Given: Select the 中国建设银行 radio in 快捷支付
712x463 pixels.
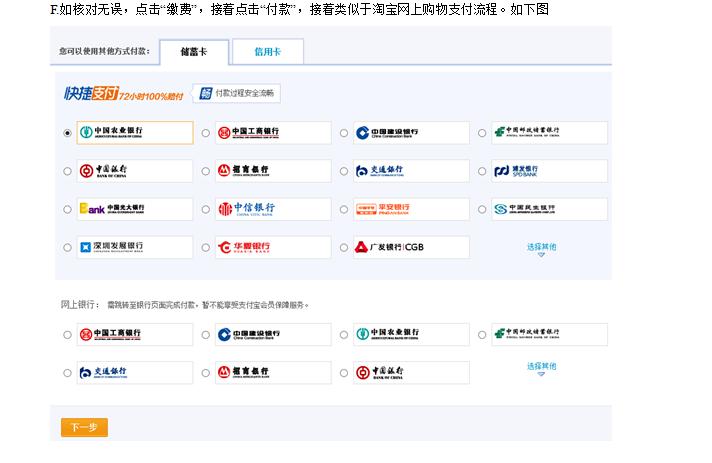Looking at the screenshot, I should tap(344, 133).
